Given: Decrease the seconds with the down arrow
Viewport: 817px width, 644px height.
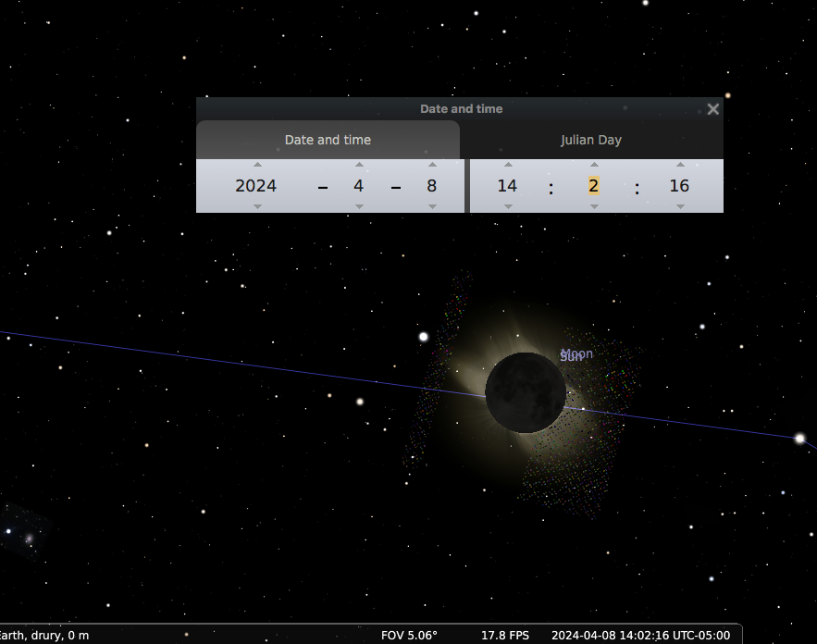Looking at the screenshot, I should (x=680, y=206).
